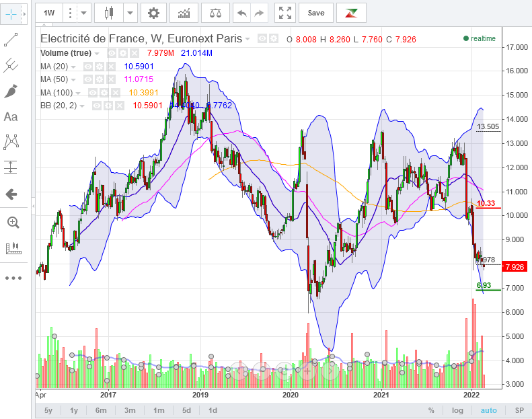Image resolution: width=532 pixels, height=419 pixels.
Task: Toggle visibility of Volume (true) indicator
Action: 112,53
